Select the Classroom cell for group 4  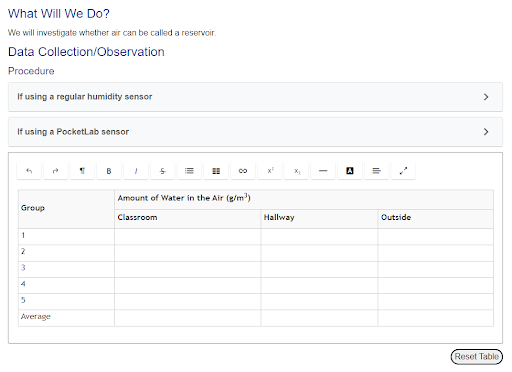tap(188, 285)
